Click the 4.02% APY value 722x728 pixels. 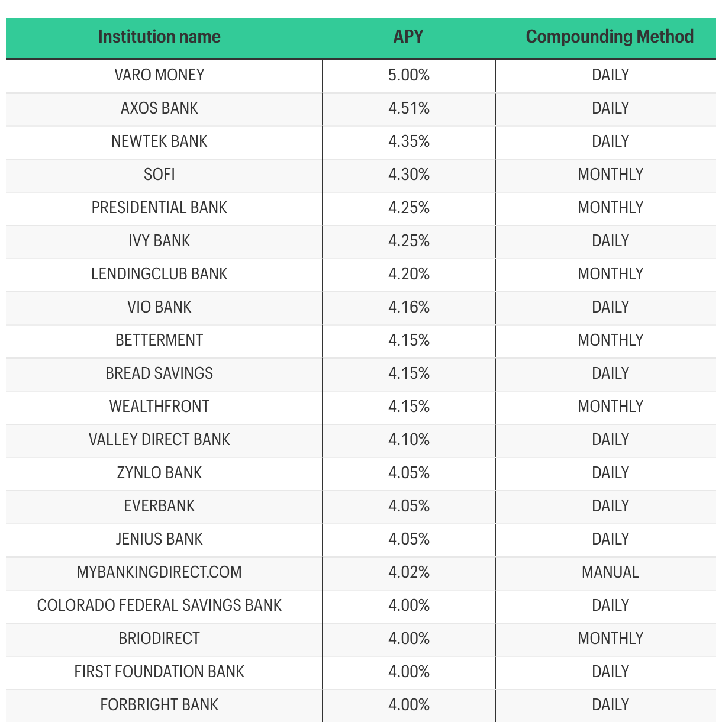pos(409,572)
